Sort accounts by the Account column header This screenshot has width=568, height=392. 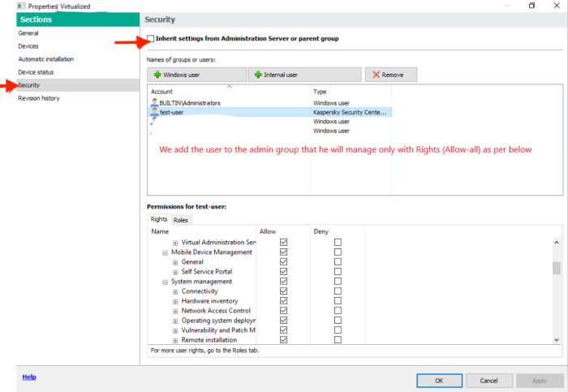229,92
